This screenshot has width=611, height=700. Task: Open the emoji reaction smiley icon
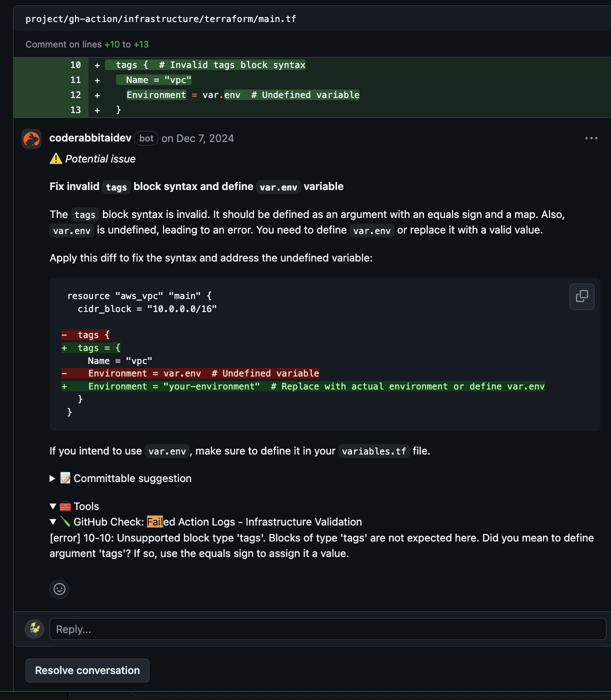pyautogui.click(x=59, y=589)
